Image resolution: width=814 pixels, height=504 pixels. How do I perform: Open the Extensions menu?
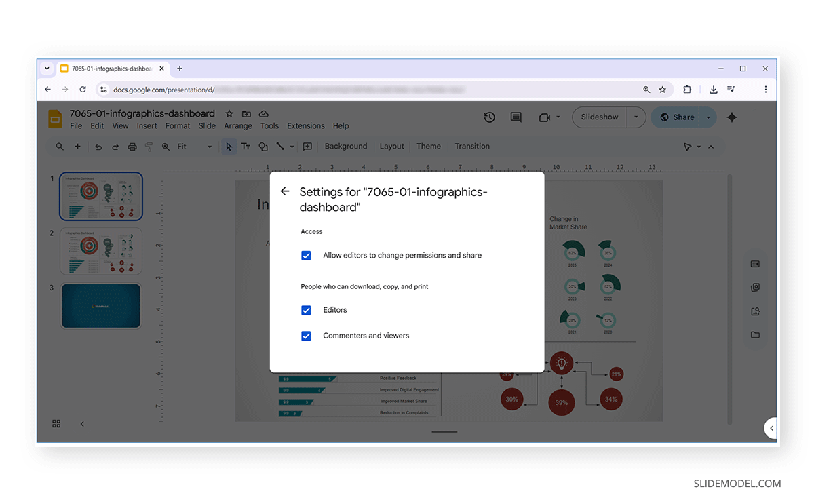pyautogui.click(x=305, y=125)
